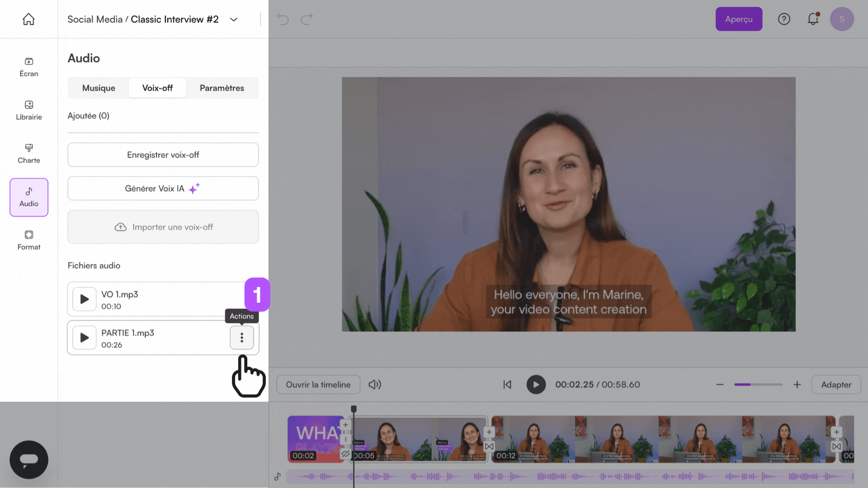Open the help menu
Viewport: 868px width, 488px height.
pos(784,19)
